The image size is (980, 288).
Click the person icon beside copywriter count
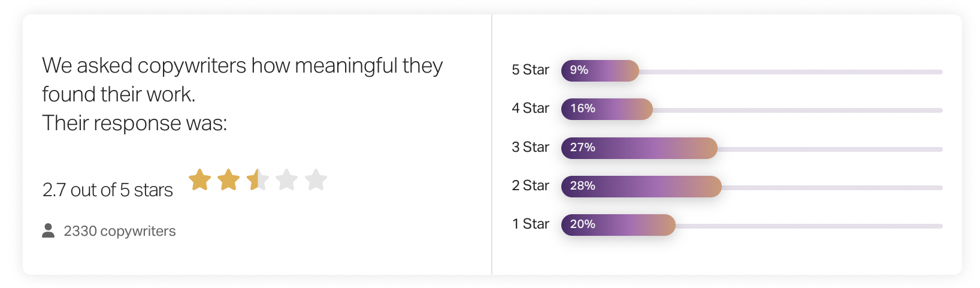pos(49,230)
